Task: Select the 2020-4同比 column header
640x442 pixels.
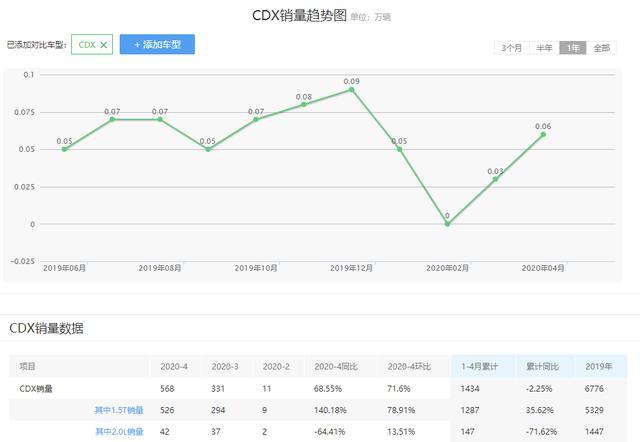Action: pos(336,366)
